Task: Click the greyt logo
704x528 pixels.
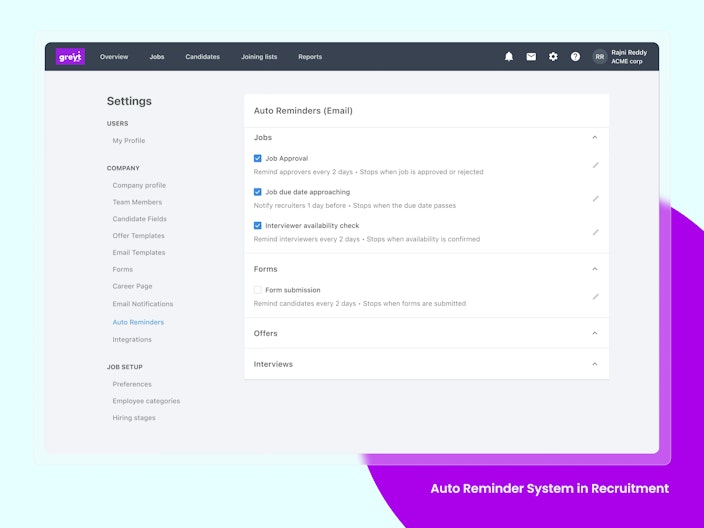Action: click(x=70, y=57)
